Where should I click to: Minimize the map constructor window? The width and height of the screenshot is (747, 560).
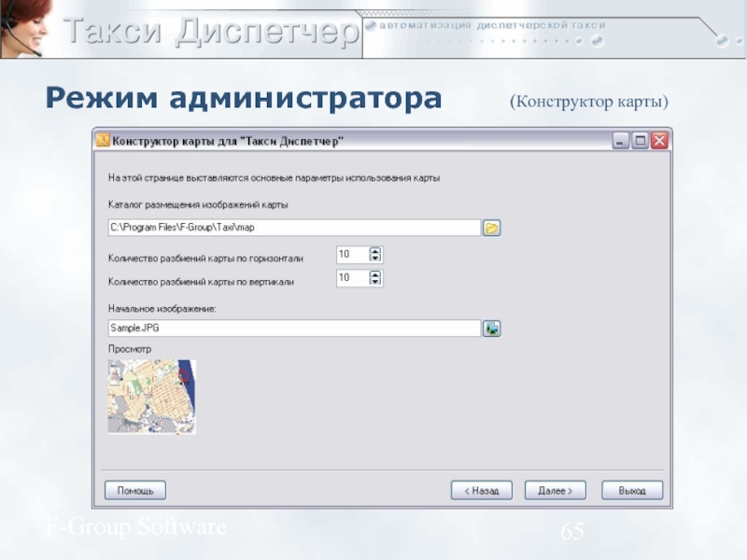(620, 141)
